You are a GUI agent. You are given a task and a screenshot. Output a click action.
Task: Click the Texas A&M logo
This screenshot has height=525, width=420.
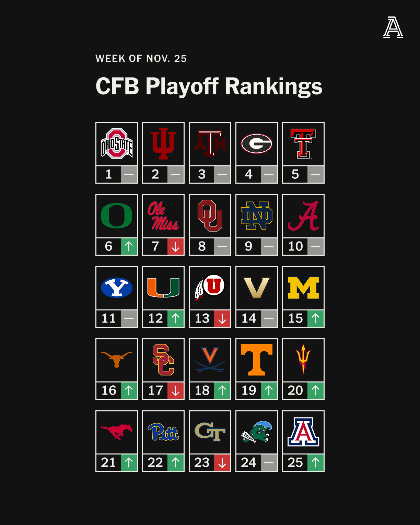(210, 144)
